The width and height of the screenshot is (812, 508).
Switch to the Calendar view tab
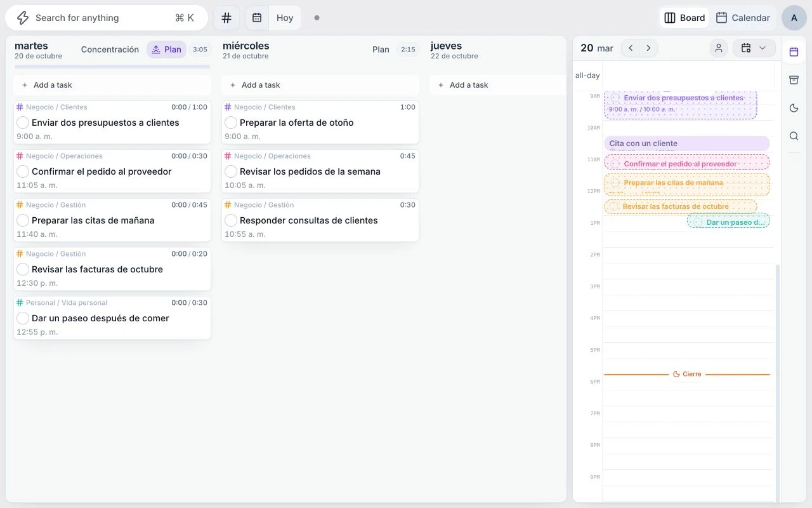pyautogui.click(x=742, y=18)
